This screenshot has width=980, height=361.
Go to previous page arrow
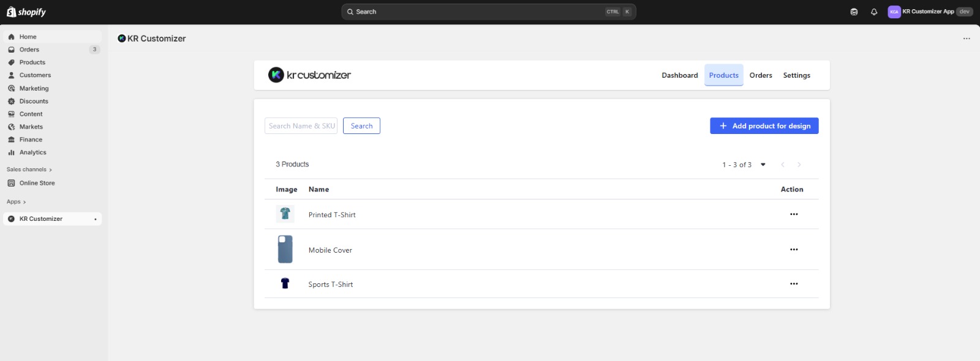[x=782, y=165]
